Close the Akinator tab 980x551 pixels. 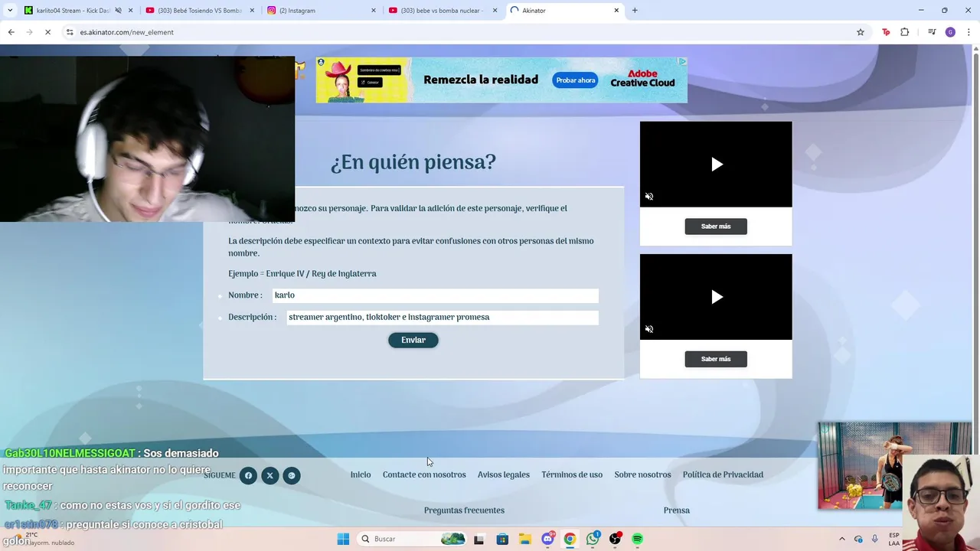[616, 11]
